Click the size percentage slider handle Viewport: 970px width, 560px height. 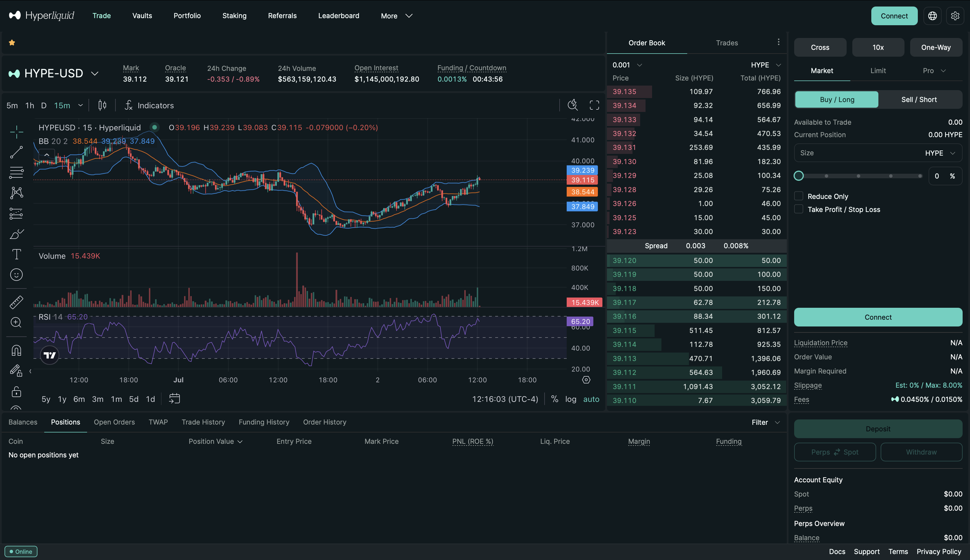tap(799, 176)
